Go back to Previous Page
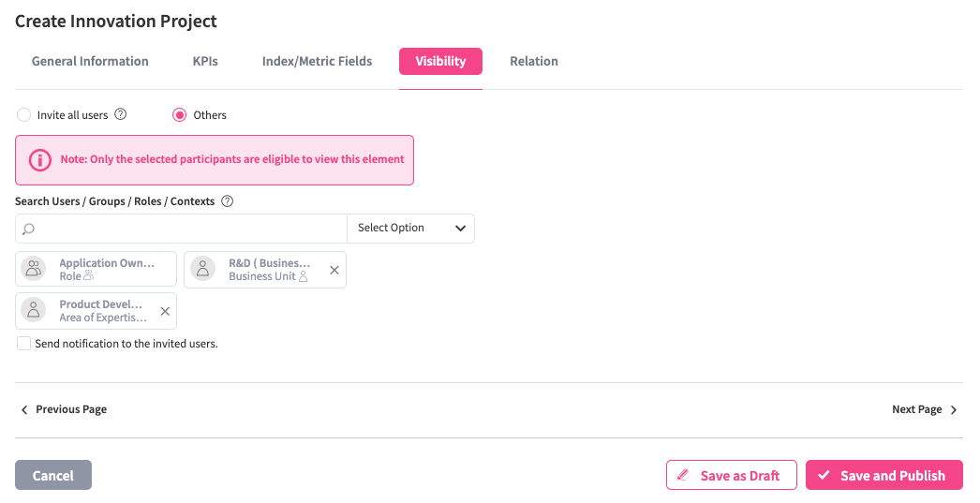The width and height of the screenshot is (980, 503). [64, 409]
